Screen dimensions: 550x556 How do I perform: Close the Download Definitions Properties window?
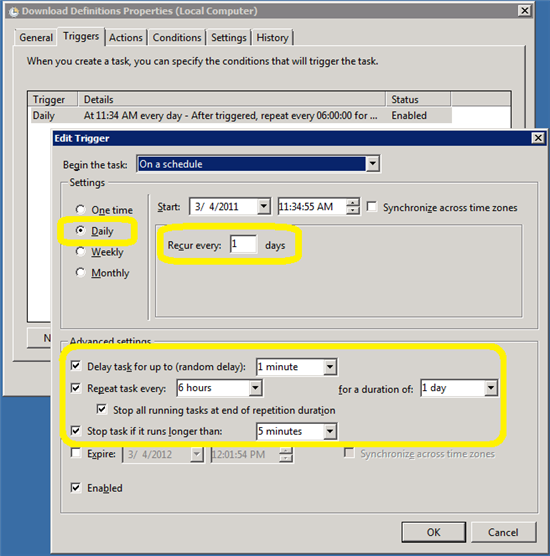click(524, 11)
